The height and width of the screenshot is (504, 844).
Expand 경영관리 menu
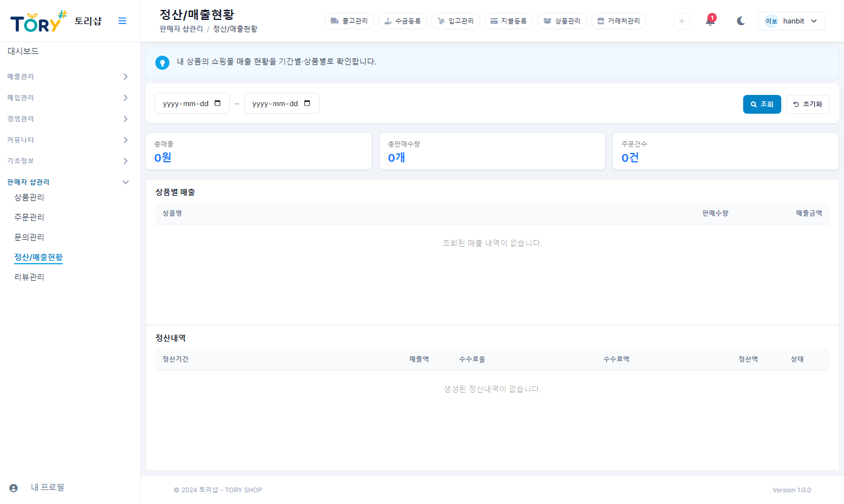pos(68,119)
